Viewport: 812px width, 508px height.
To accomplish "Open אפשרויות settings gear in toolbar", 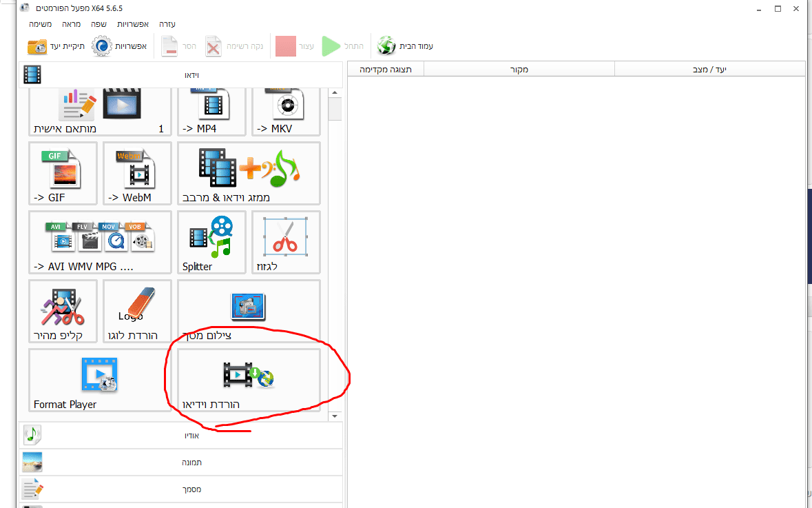I will tap(119, 46).
